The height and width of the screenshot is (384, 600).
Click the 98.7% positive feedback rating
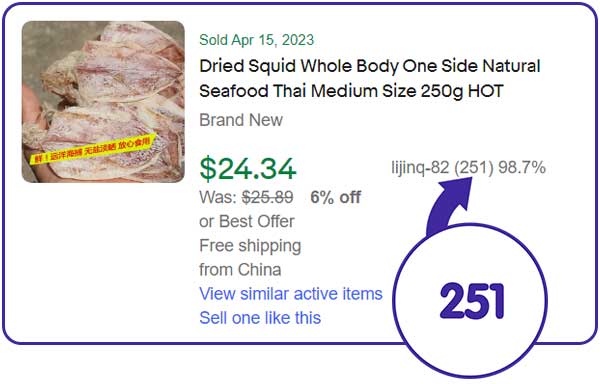(x=522, y=168)
